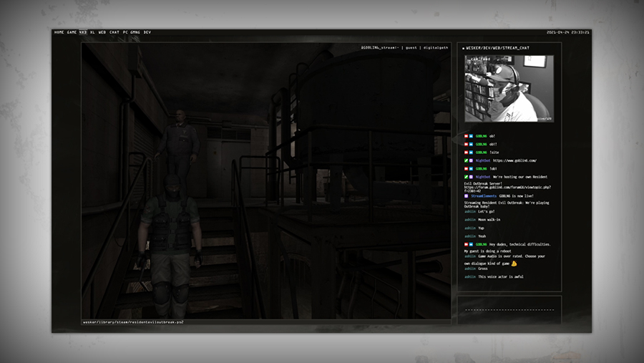This screenshot has width=644, height=363.
Task: Click the chat message input line
Action: [509, 310]
